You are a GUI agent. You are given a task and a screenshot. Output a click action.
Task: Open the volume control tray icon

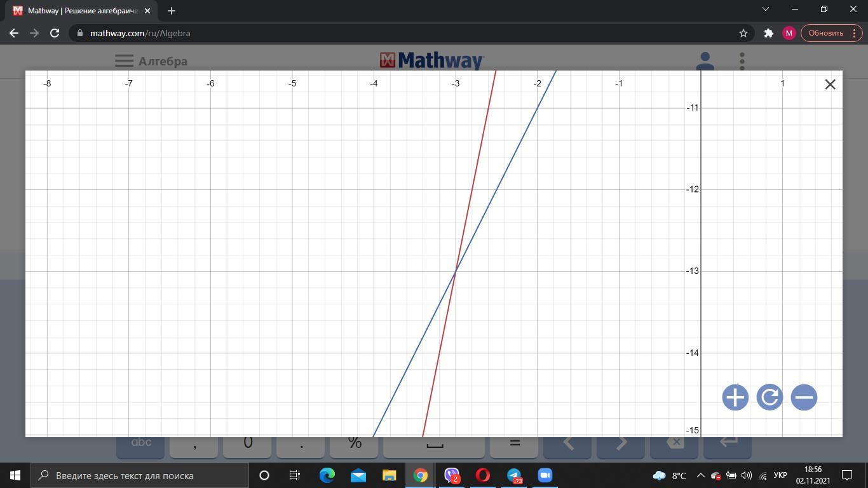(747, 475)
